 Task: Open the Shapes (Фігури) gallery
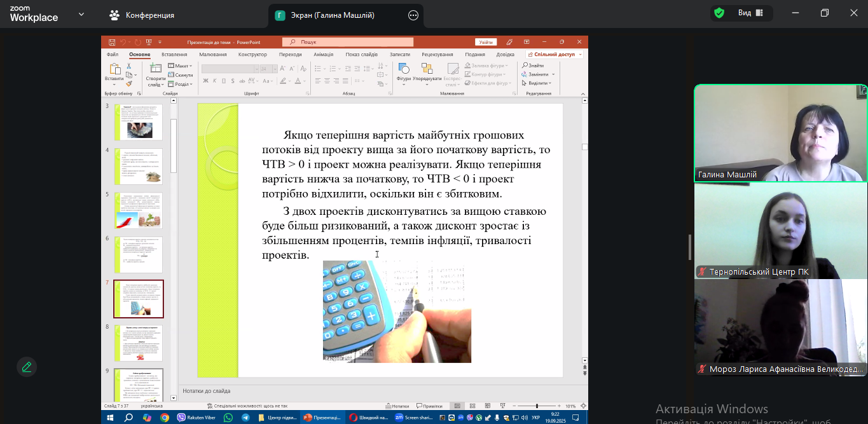click(403, 71)
